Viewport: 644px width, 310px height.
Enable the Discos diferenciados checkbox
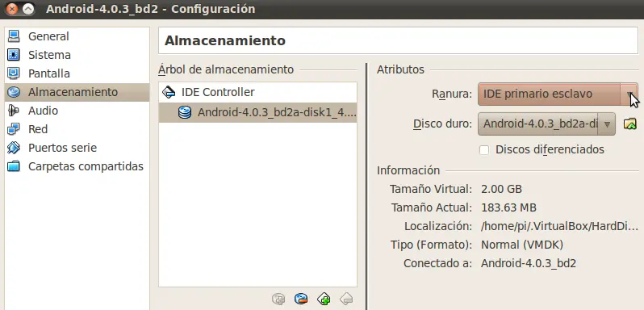pyautogui.click(x=484, y=150)
